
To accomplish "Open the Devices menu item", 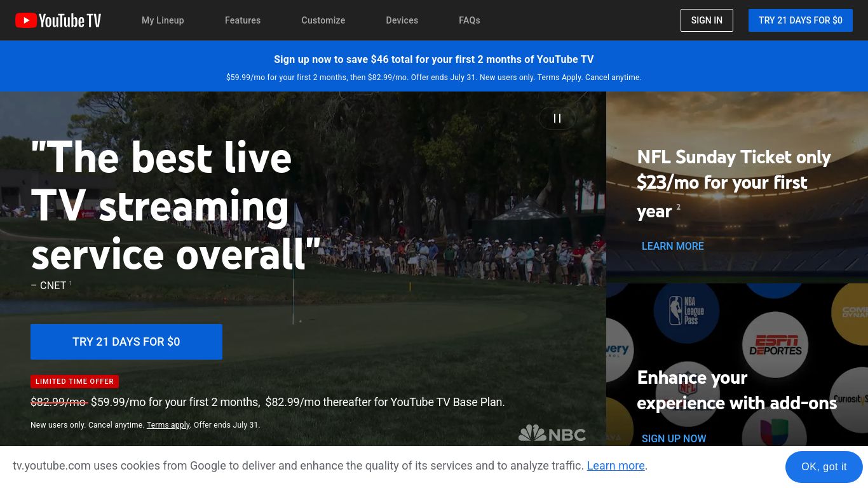I will click(402, 20).
